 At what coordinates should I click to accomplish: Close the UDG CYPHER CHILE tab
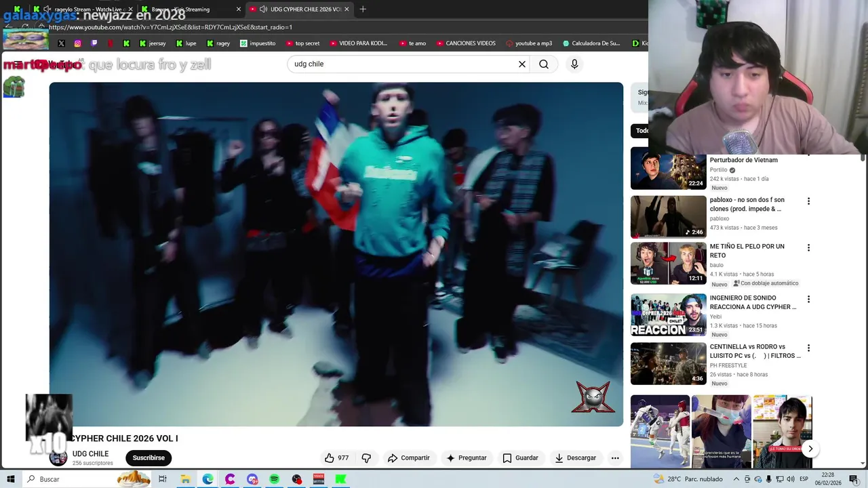(347, 9)
